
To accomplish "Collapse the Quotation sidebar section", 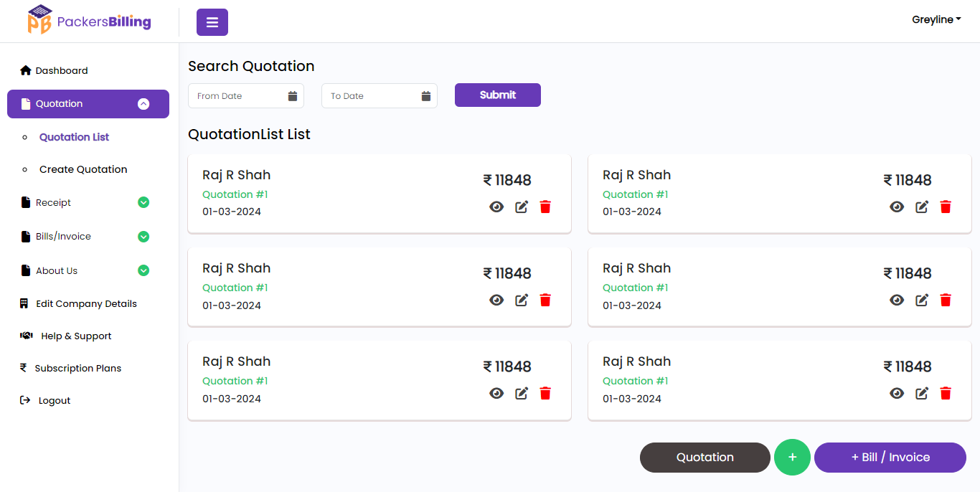I will pyautogui.click(x=143, y=104).
